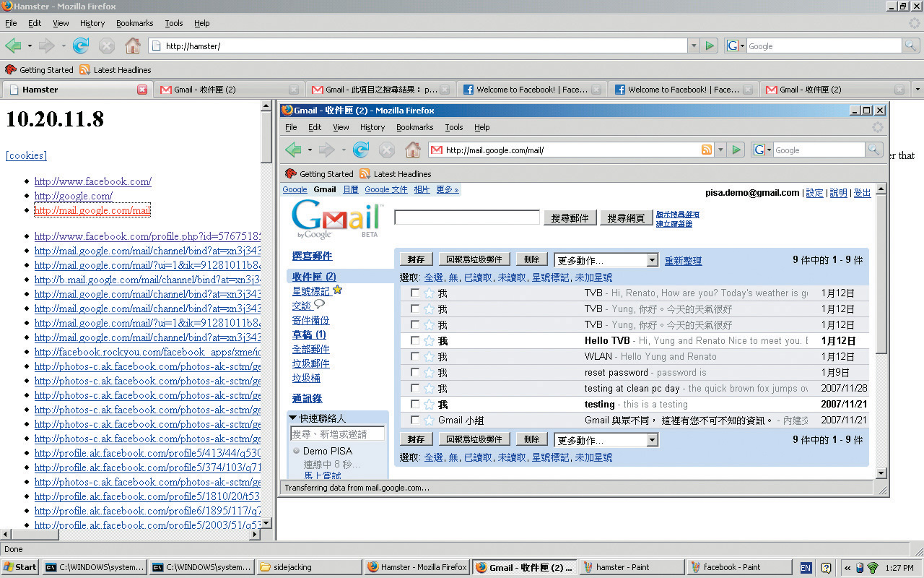The image size is (924, 578).
Task: Open the URL history dropdown in the outer address bar
Action: (694, 46)
